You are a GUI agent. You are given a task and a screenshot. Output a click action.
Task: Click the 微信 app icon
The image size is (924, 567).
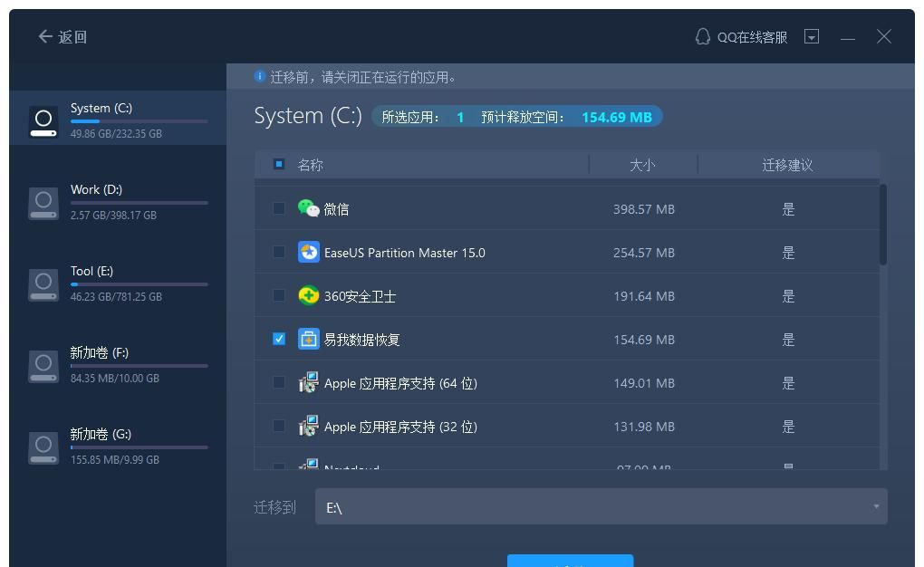tap(308, 208)
